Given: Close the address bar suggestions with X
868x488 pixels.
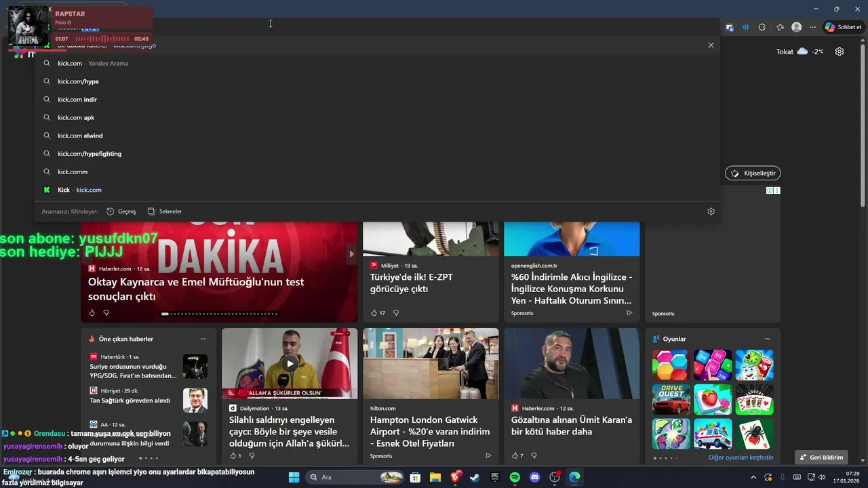Looking at the screenshot, I should coord(711,45).
